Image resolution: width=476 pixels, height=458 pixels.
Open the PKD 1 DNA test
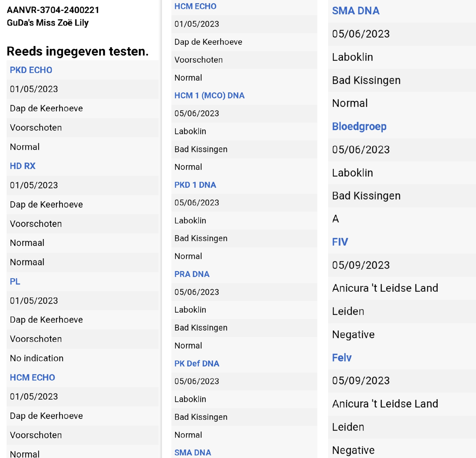pos(195,185)
